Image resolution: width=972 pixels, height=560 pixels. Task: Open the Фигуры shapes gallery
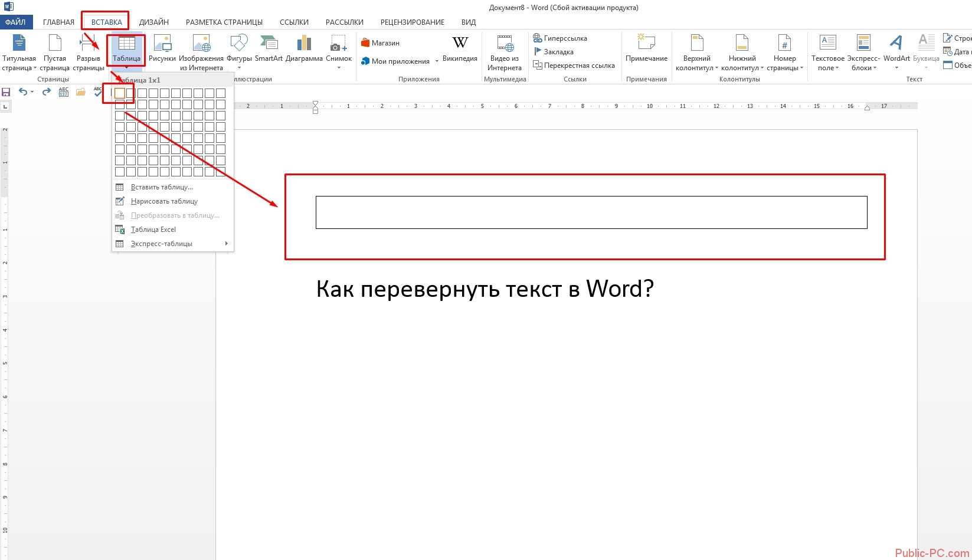tap(239, 52)
